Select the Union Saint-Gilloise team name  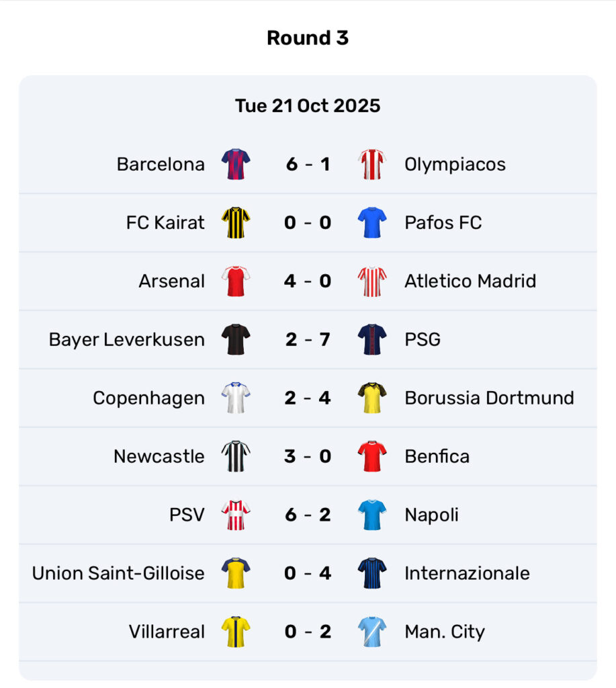[x=118, y=573]
